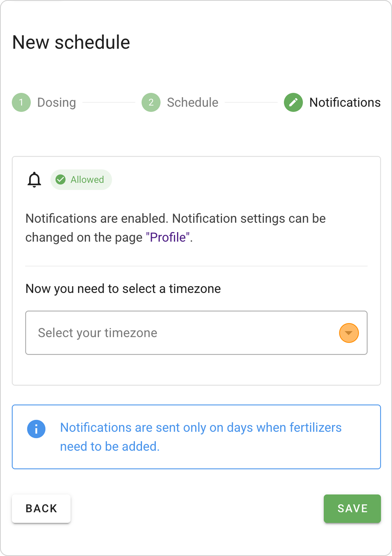Click the New schedule heading
This screenshot has height=556, width=392.
pyautogui.click(x=71, y=42)
